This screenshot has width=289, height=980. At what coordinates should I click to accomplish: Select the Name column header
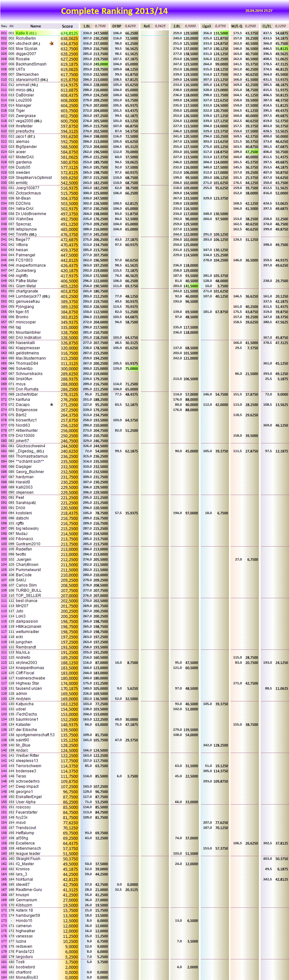pos(36,26)
